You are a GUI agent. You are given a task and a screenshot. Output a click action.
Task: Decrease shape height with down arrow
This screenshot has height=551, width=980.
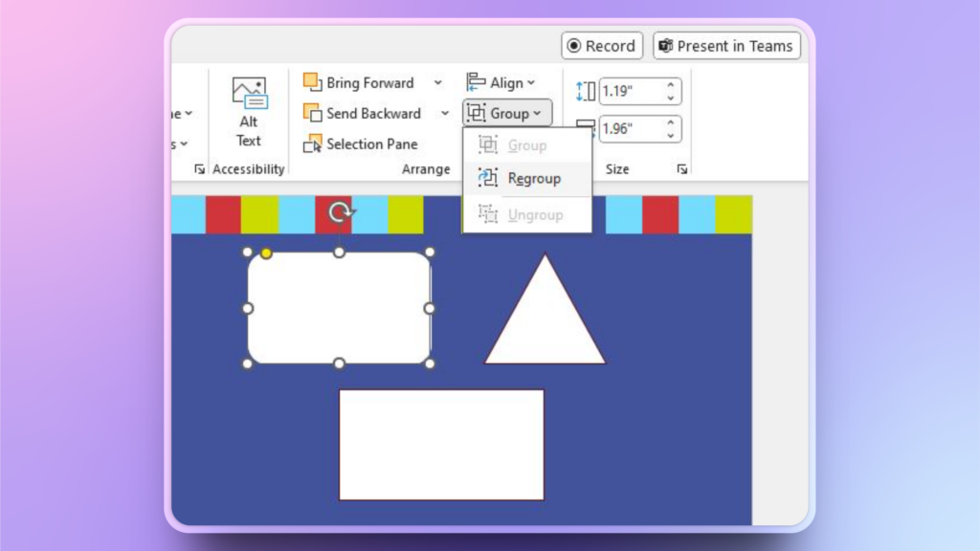point(671,99)
